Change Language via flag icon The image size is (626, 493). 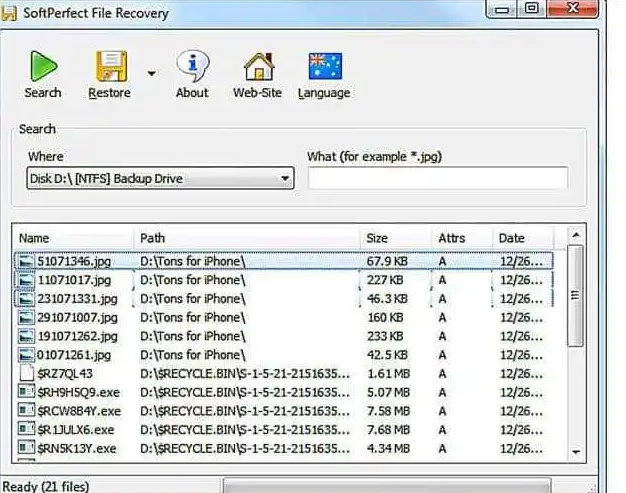click(x=325, y=66)
